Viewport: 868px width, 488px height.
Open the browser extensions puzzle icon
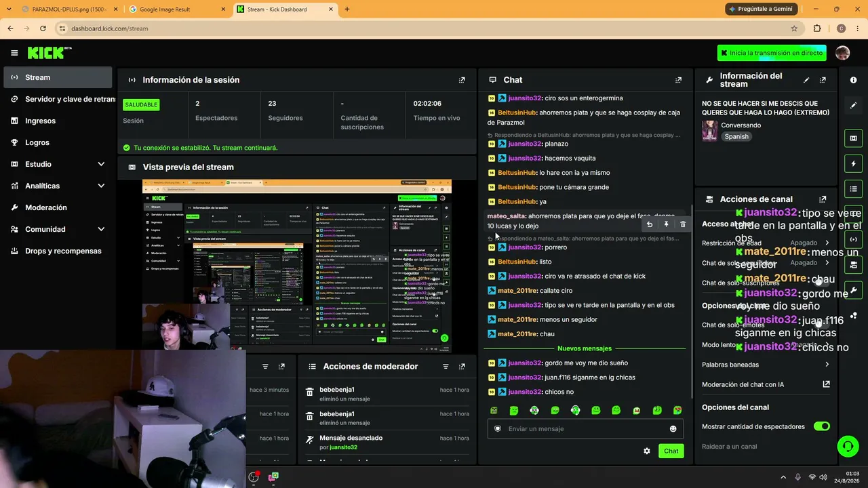tap(817, 28)
